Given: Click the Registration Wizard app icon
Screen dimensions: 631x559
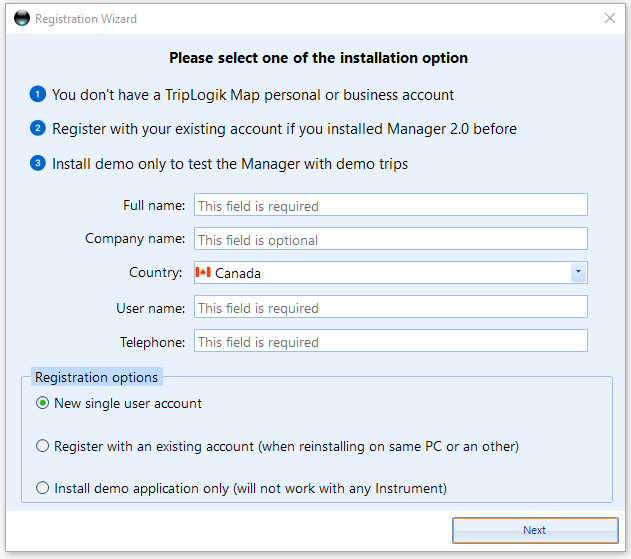Looking at the screenshot, I should pyautogui.click(x=22, y=19).
